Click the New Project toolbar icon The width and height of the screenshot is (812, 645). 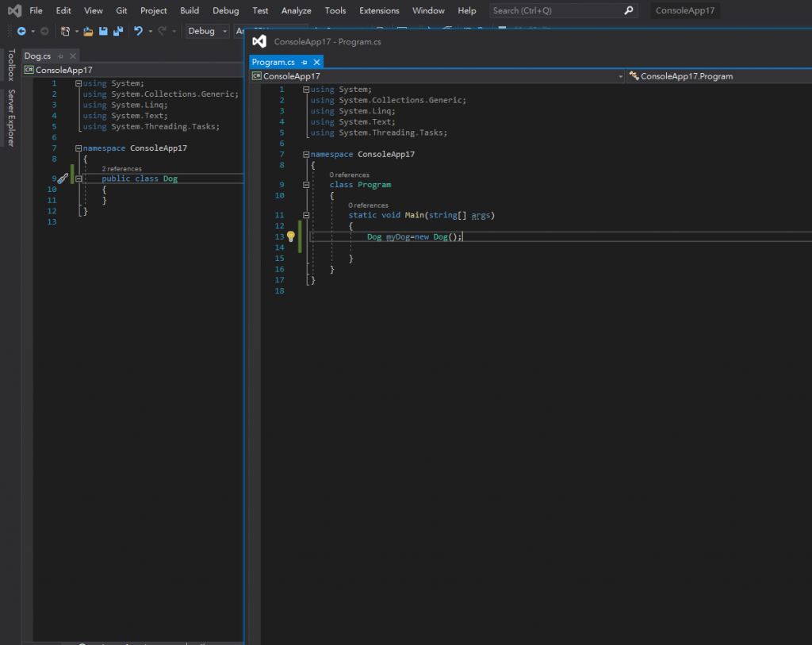coord(65,31)
